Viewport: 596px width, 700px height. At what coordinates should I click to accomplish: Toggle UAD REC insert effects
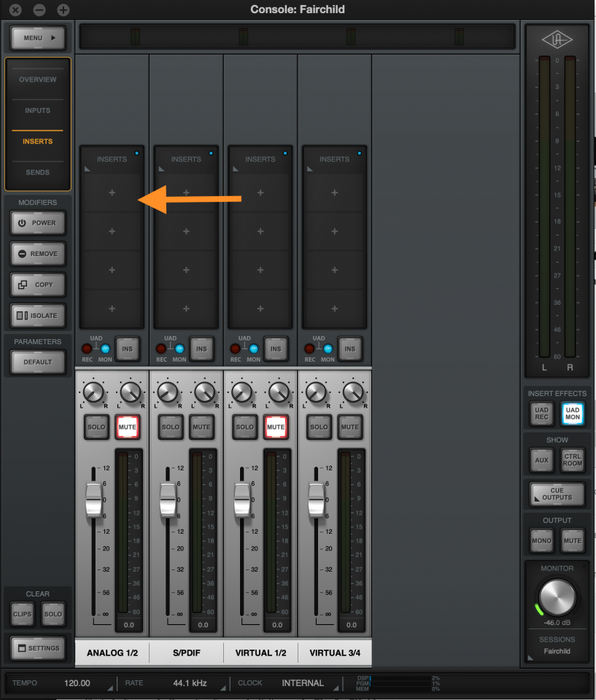tap(541, 413)
